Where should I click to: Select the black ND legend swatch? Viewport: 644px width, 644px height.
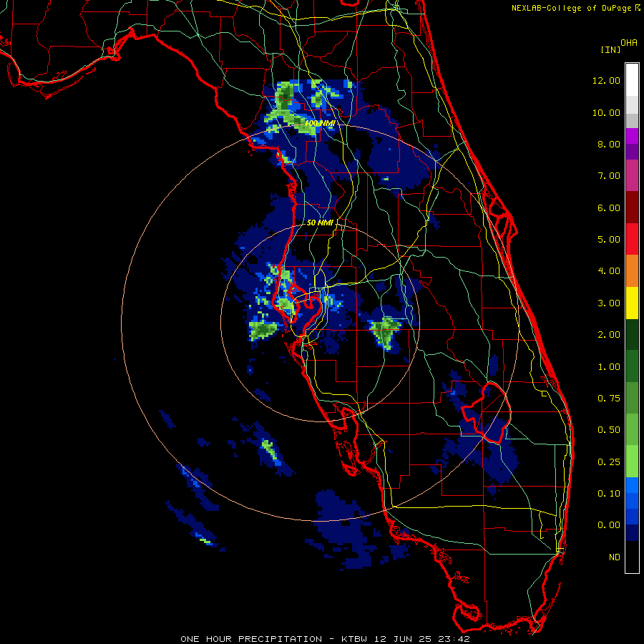coord(632,557)
